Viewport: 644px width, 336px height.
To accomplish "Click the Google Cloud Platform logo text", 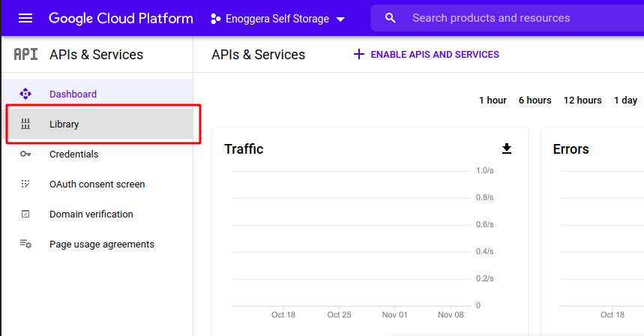I will pyautogui.click(x=121, y=19).
